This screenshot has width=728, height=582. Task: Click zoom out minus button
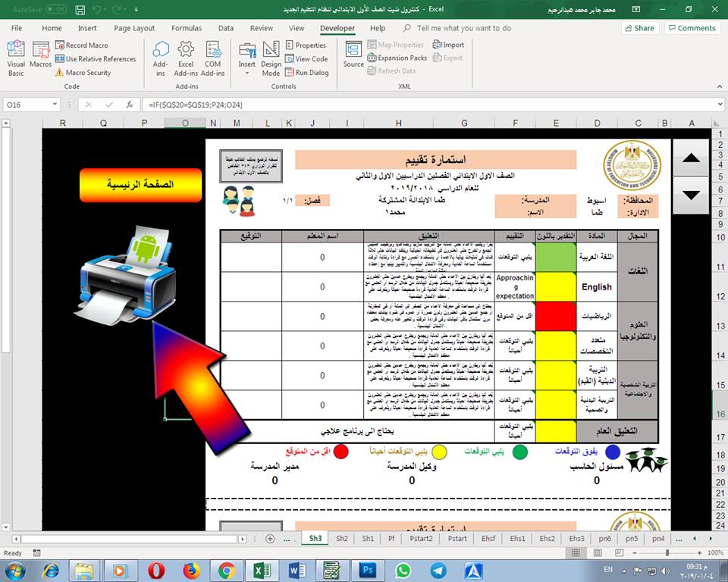click(x=635, y=552)
